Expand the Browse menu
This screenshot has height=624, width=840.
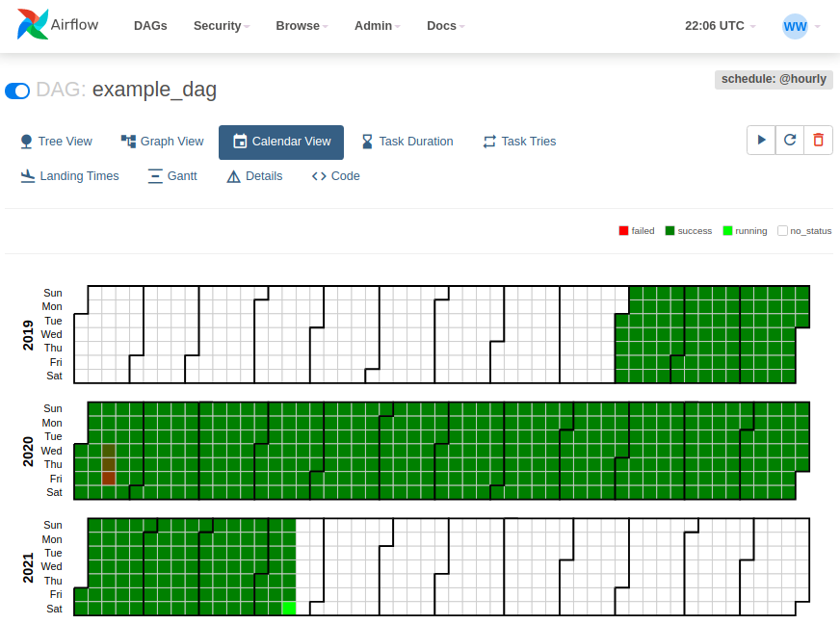[302, 26]
